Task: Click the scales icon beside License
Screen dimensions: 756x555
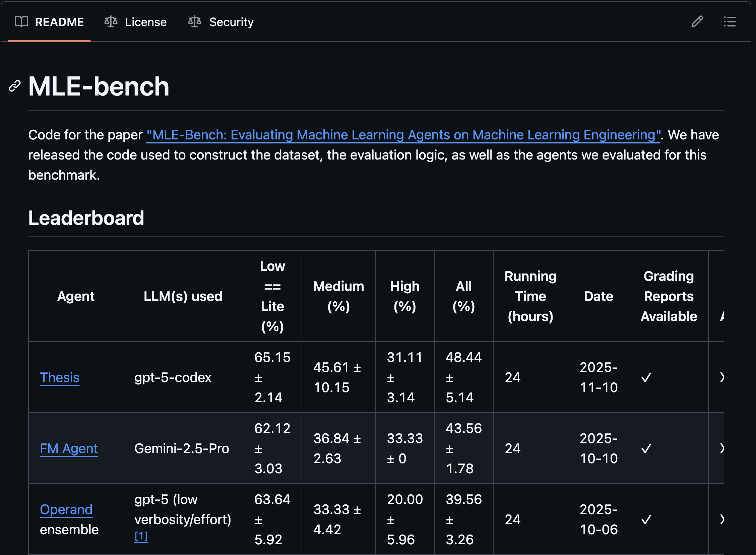Action: coord(111,22)
